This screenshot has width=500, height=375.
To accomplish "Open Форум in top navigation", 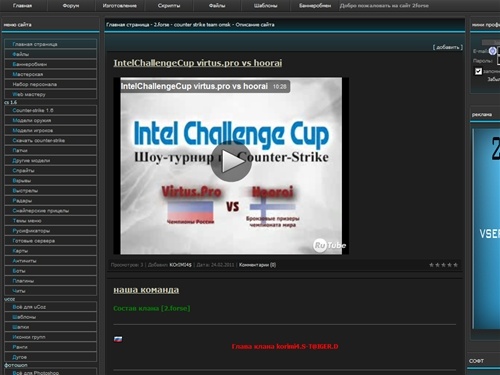I will click(71, 6).
